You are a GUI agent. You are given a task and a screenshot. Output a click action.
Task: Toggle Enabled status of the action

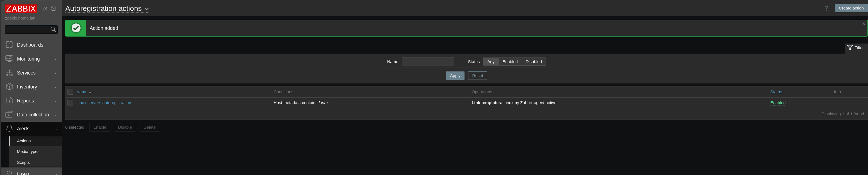coord(778,102)
